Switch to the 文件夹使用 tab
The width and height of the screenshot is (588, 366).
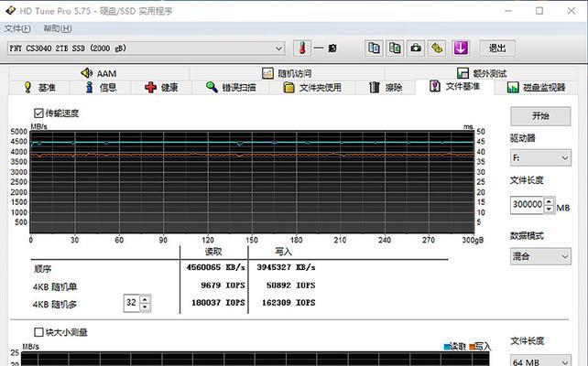(312, 87)
